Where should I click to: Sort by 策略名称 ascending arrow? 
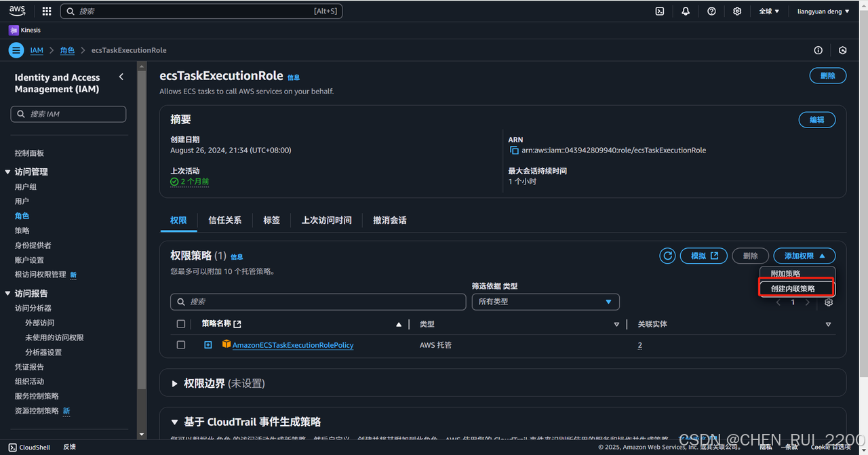pyautogui.click(x=399, y=325)
